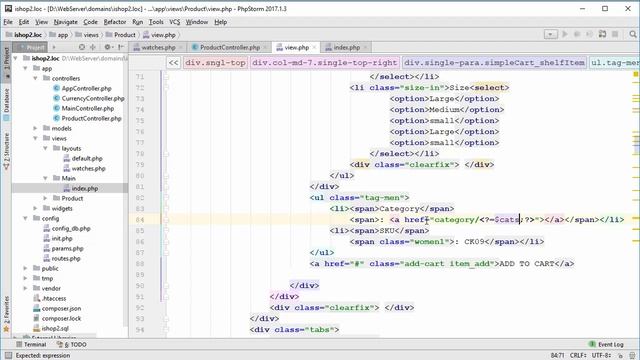Open the Event Log
Viewport: 640px width, 360px height.
(606, 344)
